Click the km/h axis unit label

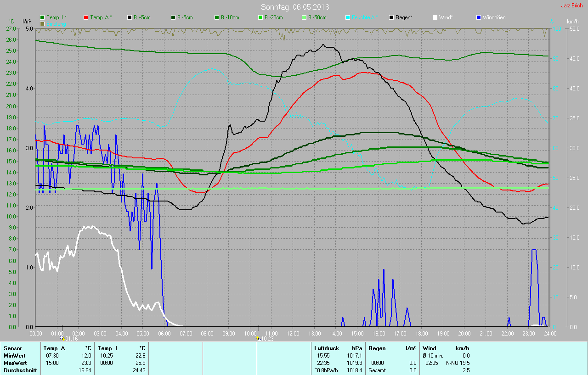(x=572, y=22)
